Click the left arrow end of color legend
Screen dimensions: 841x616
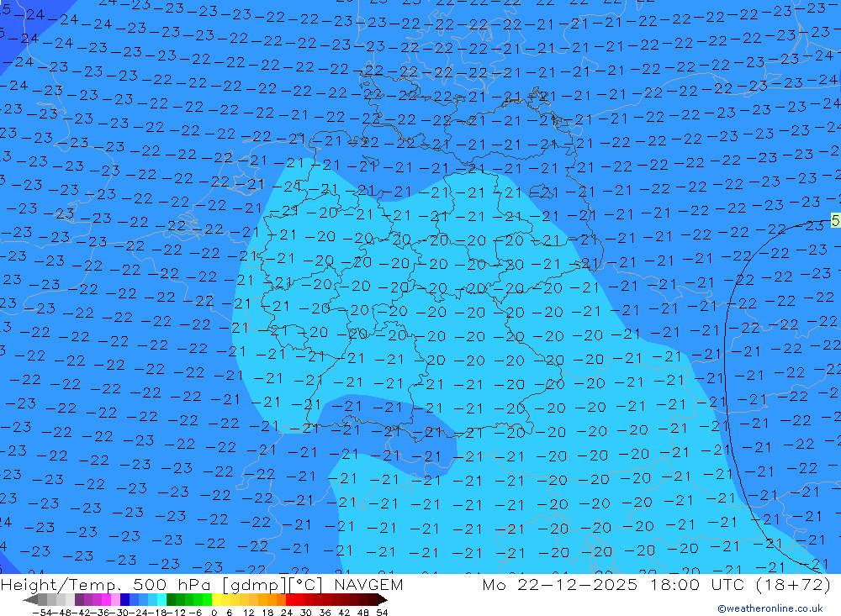[30, 600]
